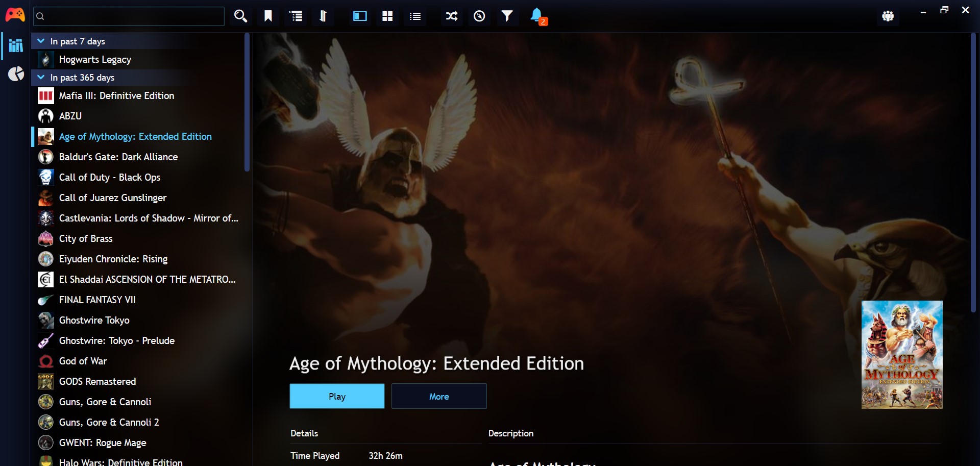This screenshot has height=466, width=980.
Task: Open the filter funnel panel
Action: pyautogui.click(x=507, y=16)
